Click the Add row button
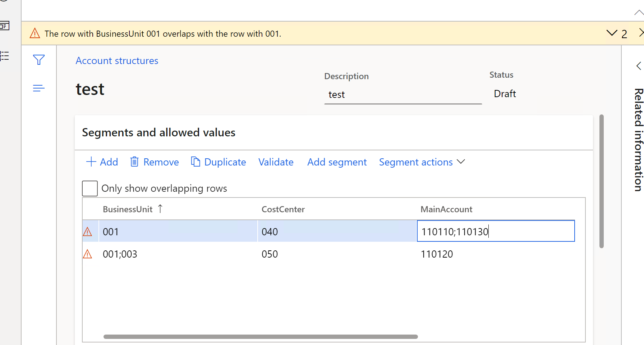The height and width of the screenshot is (345, 644). 102,162
